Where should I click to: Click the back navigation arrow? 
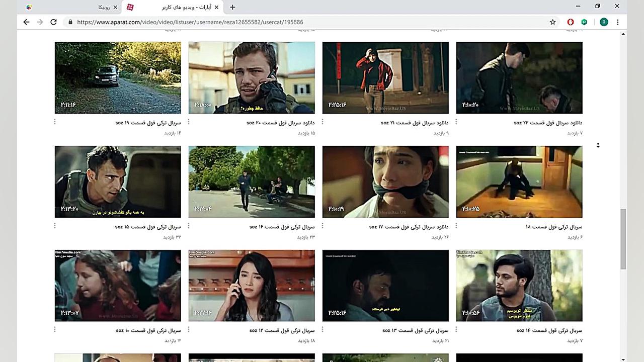[x=26, y=22]
